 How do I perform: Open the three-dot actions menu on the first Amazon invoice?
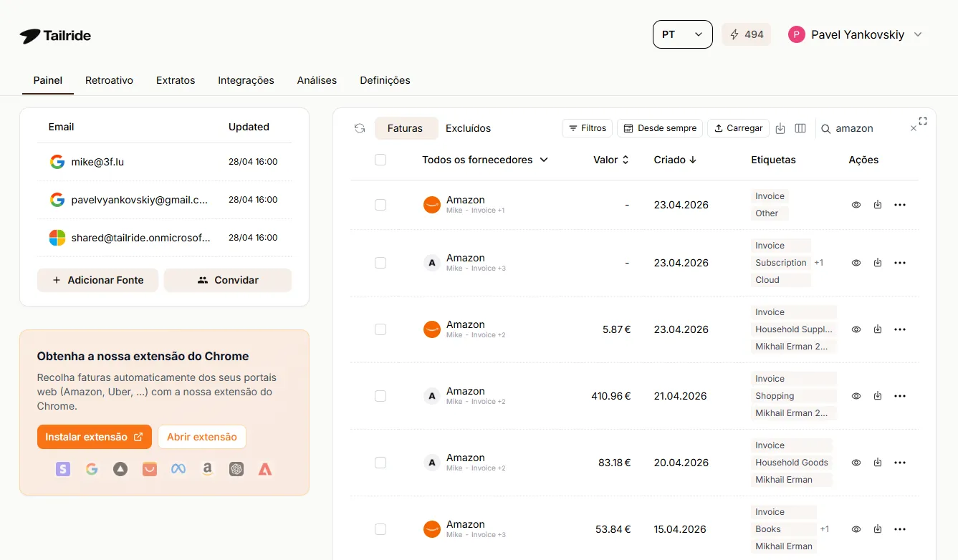900,205
